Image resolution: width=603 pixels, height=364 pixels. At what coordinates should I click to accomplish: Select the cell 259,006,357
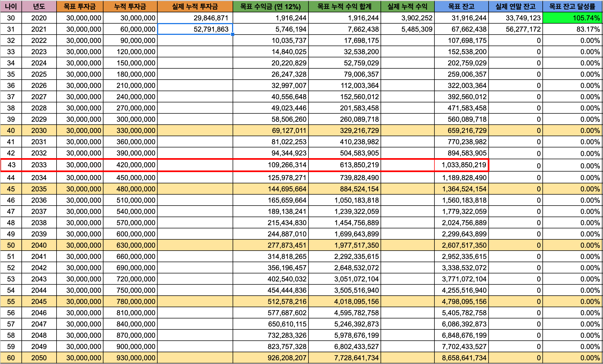pos(461,74)
